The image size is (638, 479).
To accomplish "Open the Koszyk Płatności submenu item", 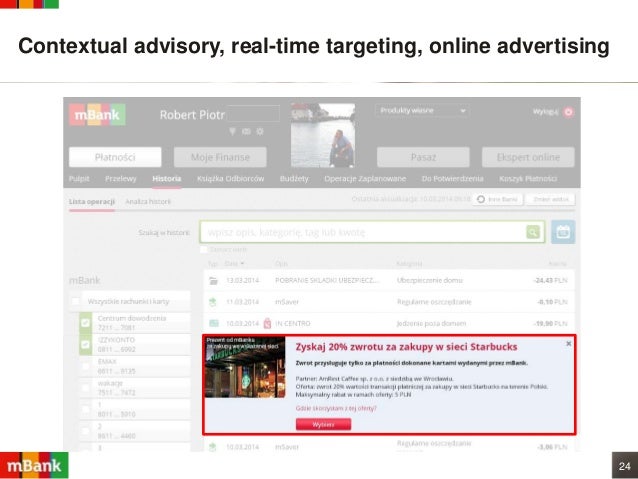I will click(528, 179).
